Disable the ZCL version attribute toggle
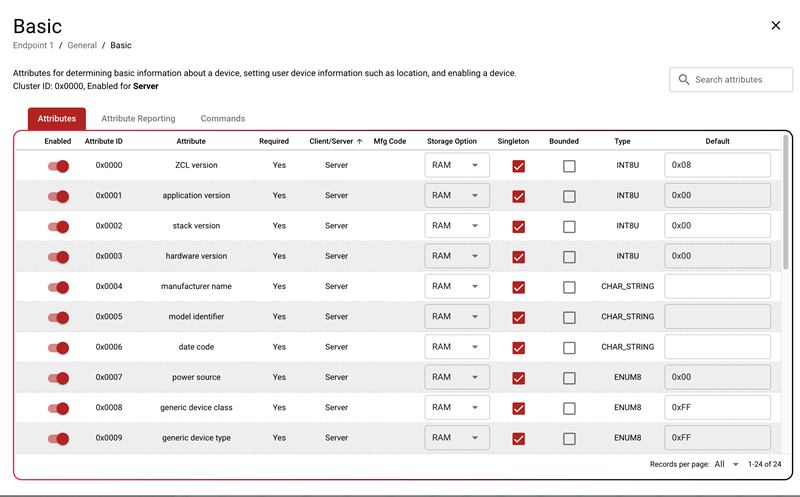This screenshot has width=800, height=497. click(x=58, y=166)
